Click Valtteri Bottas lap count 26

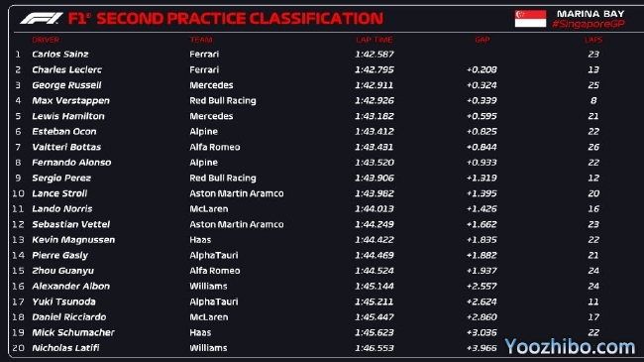coord(593,147)
